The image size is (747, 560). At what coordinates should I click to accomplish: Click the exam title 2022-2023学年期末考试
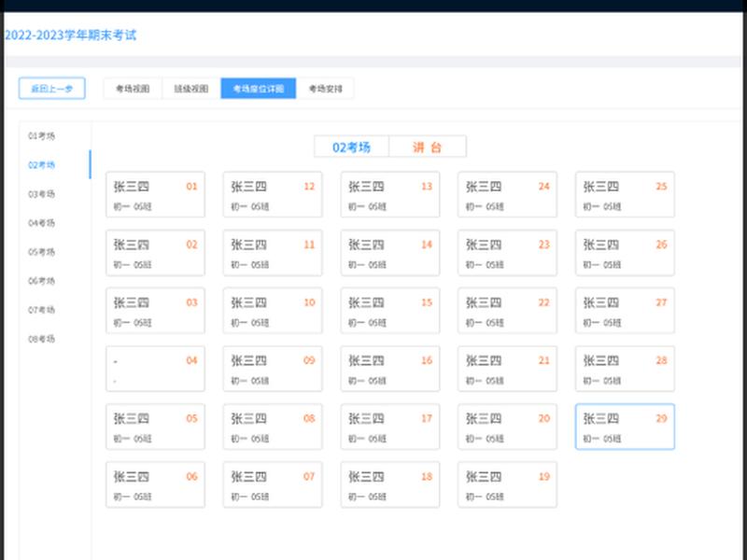(x=71, y=35)
